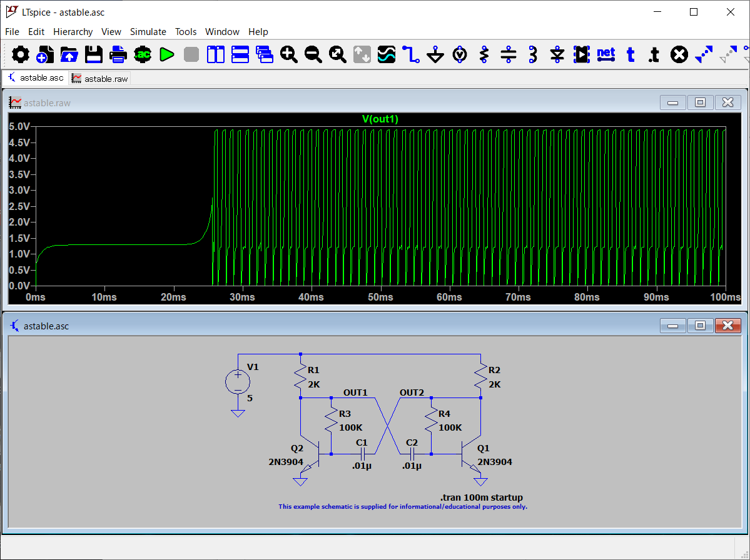Viewport: 750px width, 560px height.
Task: Open the Hierarchy menu
Action: (73, 32)
